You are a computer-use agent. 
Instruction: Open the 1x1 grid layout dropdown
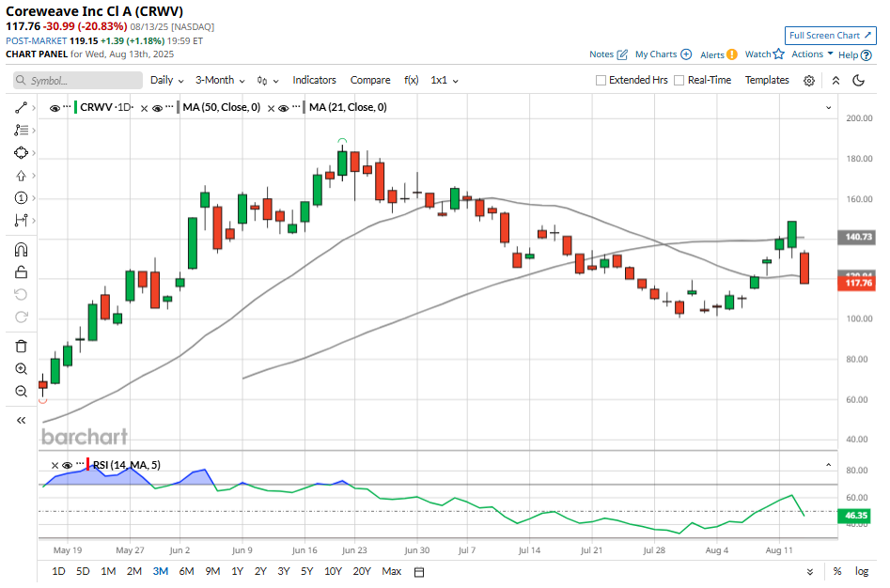tap(445, 81)
